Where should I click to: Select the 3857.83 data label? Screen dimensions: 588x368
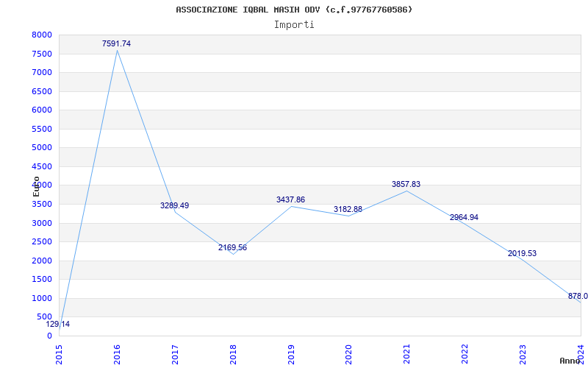tap(406, 184)
